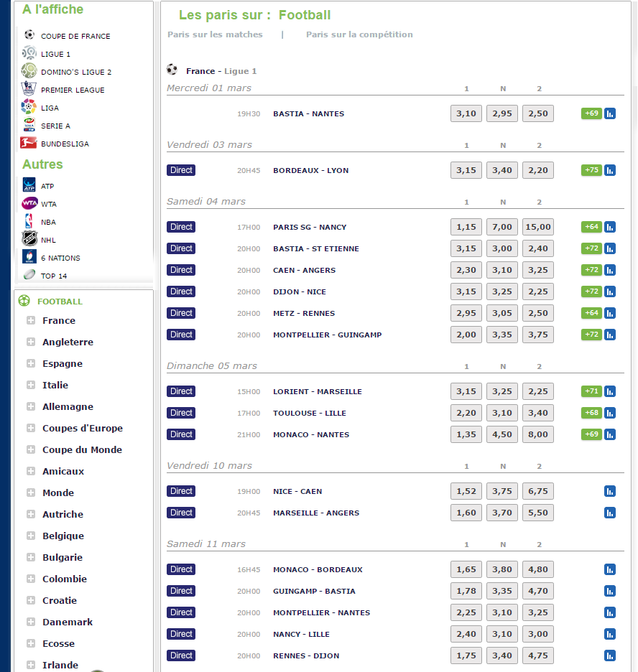Click the Liga icon in the sidebar

tap(29, 107)
